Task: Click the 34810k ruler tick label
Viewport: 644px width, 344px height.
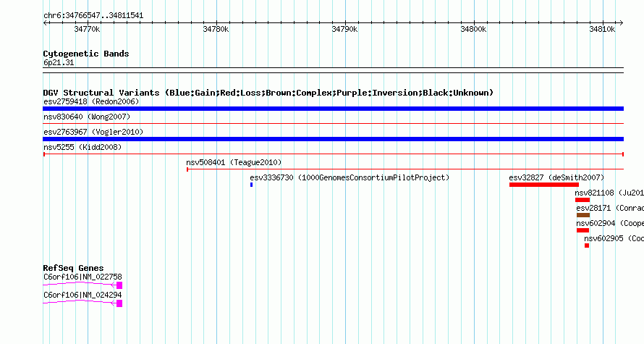Action: pos(602,29)
